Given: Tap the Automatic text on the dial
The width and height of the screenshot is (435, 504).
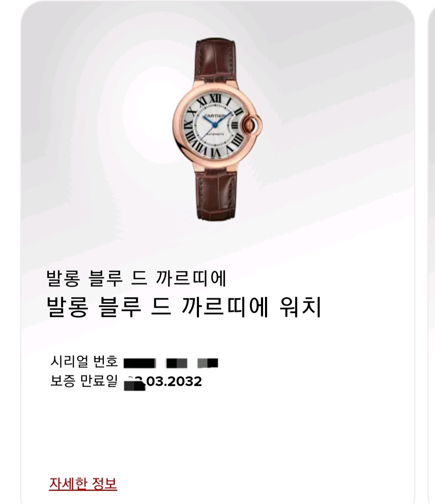Looking at the screenshot, I should (x=215, y=133).
